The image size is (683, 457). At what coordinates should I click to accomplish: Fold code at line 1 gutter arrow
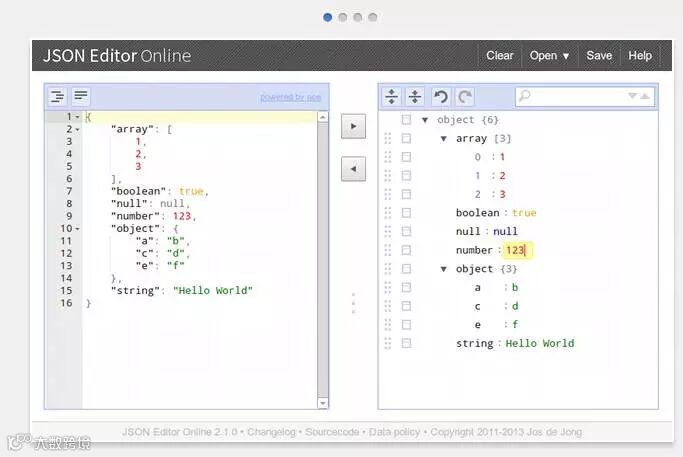[x=78, y=117]
